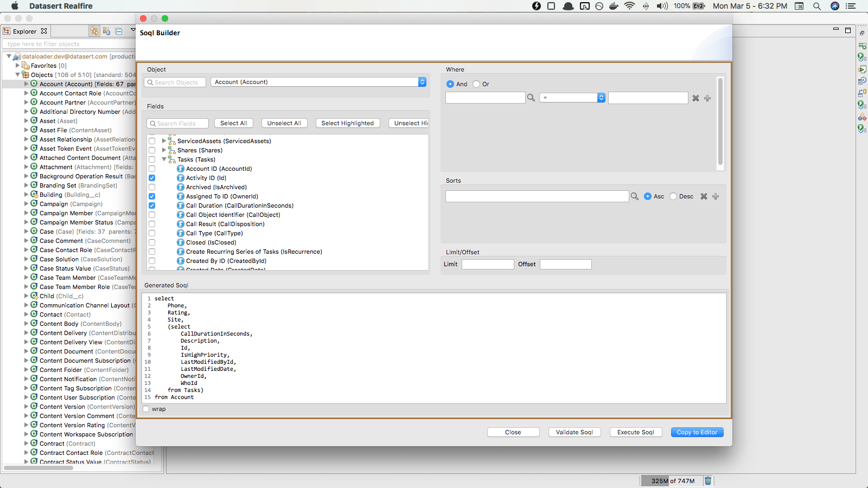Click the heap memory usage bar 325M of 747M
868x488 pixels.
673,480
